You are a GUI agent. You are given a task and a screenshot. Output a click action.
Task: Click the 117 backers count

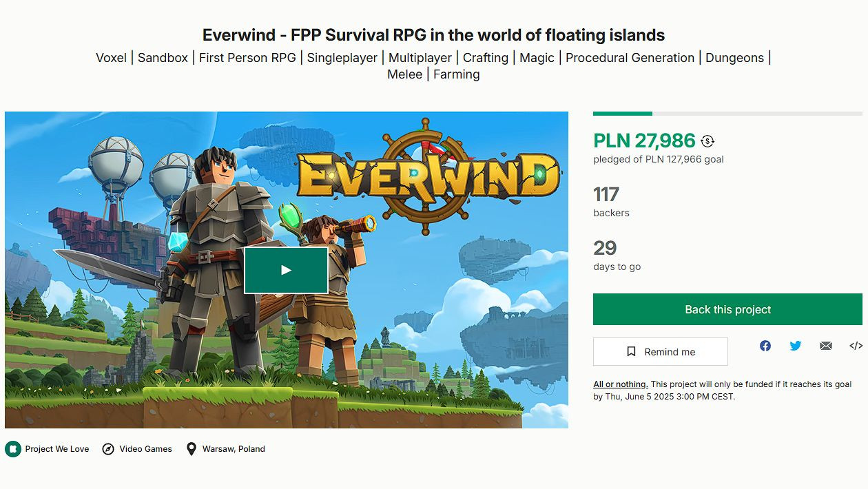(x=606, y=194)
